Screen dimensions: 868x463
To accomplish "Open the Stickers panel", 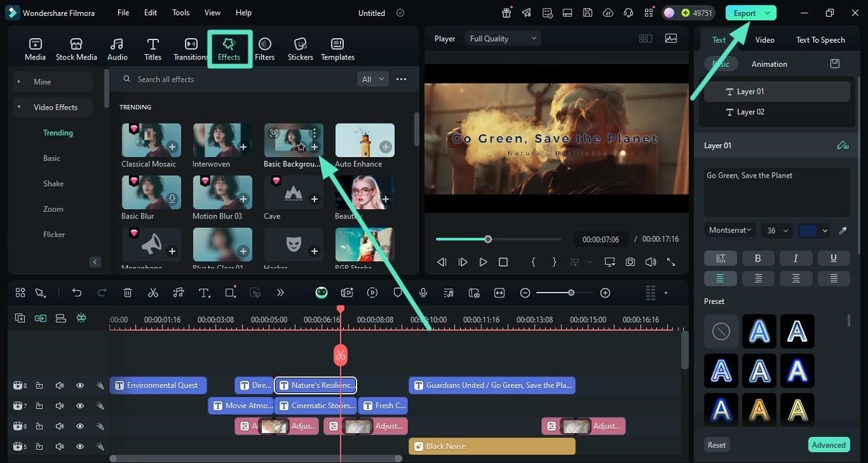I will click(x=300, y=49).
